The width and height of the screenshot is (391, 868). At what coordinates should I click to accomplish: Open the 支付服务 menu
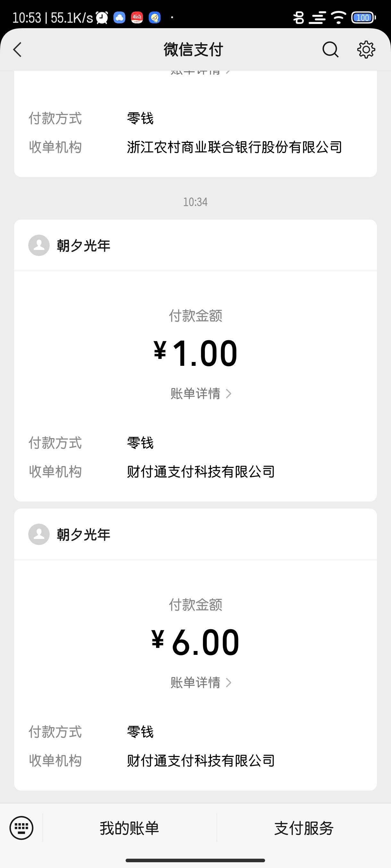pos(304,828)
